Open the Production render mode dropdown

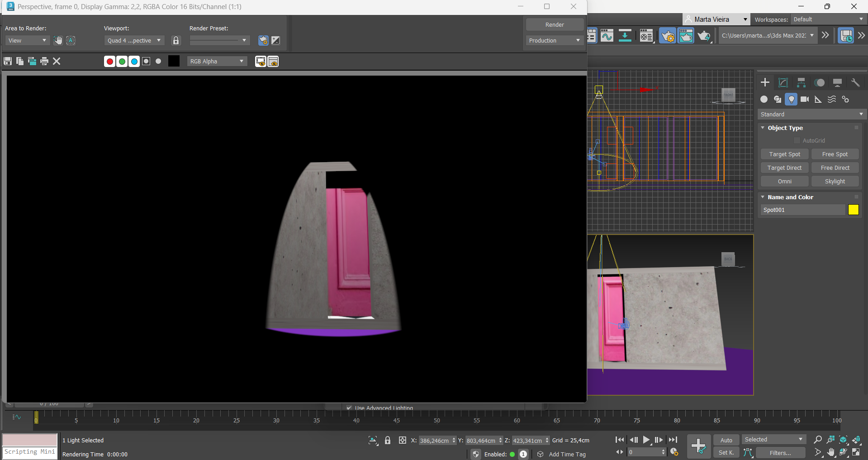(x=554, y=41)
